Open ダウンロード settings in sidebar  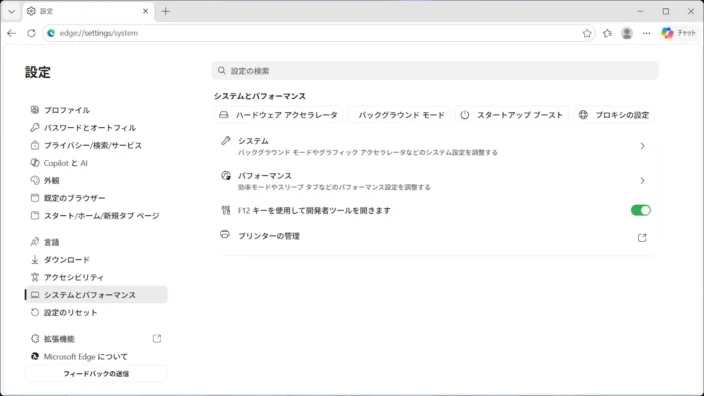pyautogui.click(x=96, y=260)
